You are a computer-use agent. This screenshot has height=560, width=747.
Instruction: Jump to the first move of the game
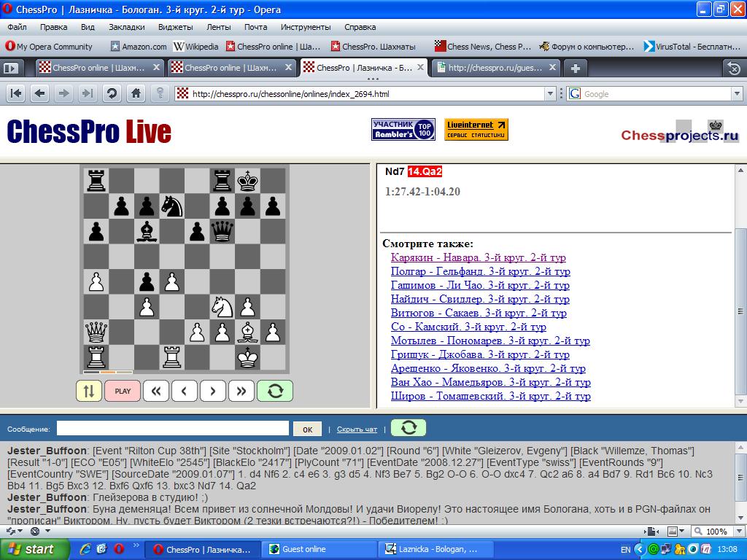[x=155, y=391]
